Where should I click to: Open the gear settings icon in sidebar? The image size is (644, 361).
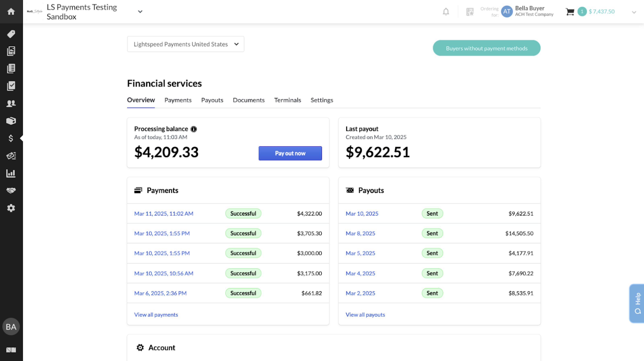click(x=11, y=208)
